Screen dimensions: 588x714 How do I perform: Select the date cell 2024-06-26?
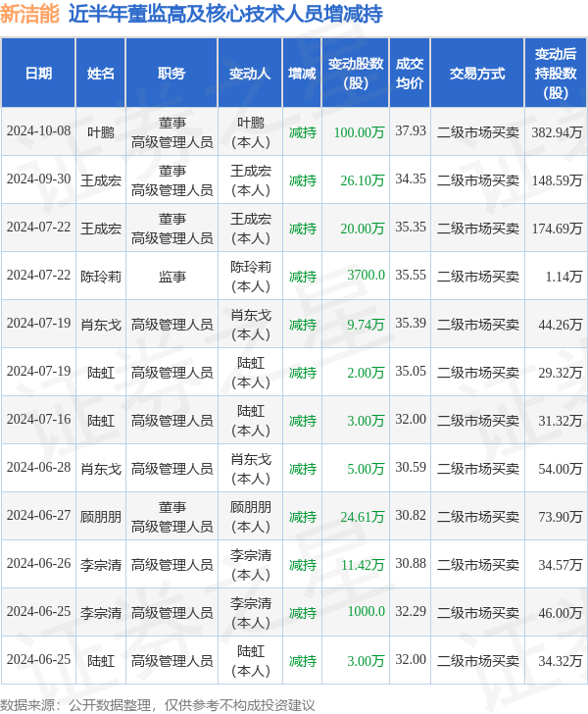[38, 564]
